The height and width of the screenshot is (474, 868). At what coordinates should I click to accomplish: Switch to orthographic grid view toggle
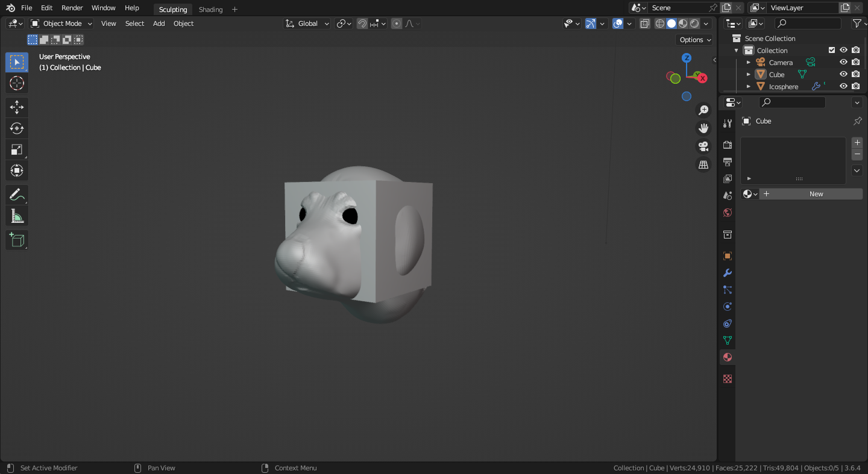pos(703,164)
